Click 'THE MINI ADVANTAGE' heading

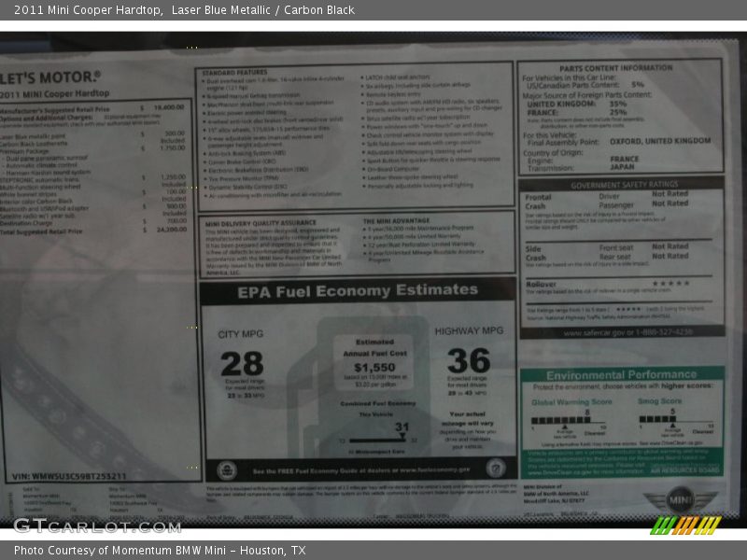click(396, 221)
